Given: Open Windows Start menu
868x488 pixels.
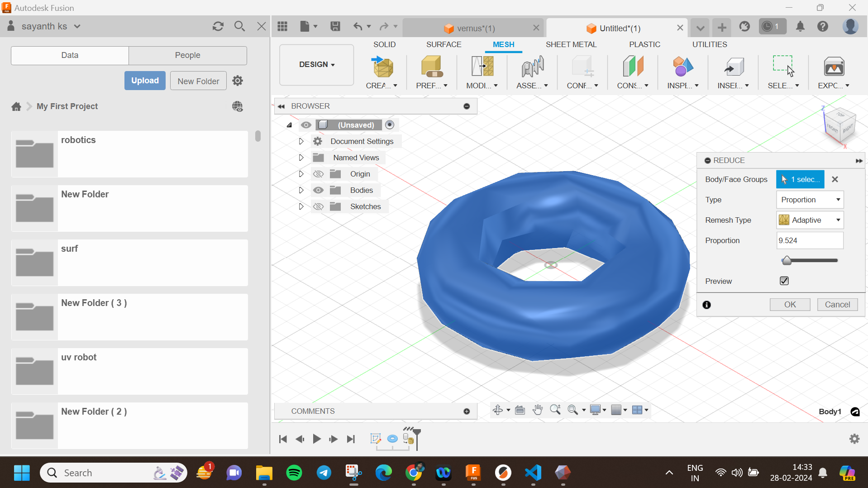Looking at the screenshot, I should 22,473.
